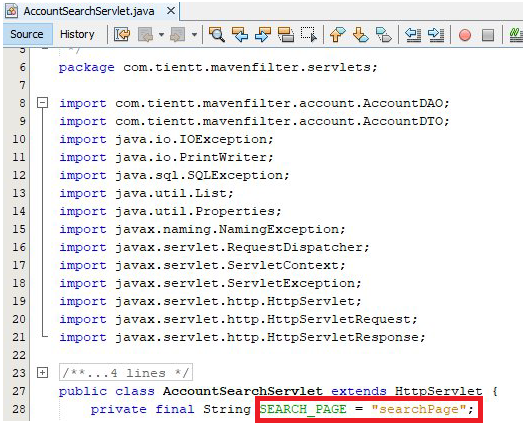The height and width of the screenshot is (427, 527).
Task: Open the Back navigation dropdown arrow
Action: (x=161, y=34)
